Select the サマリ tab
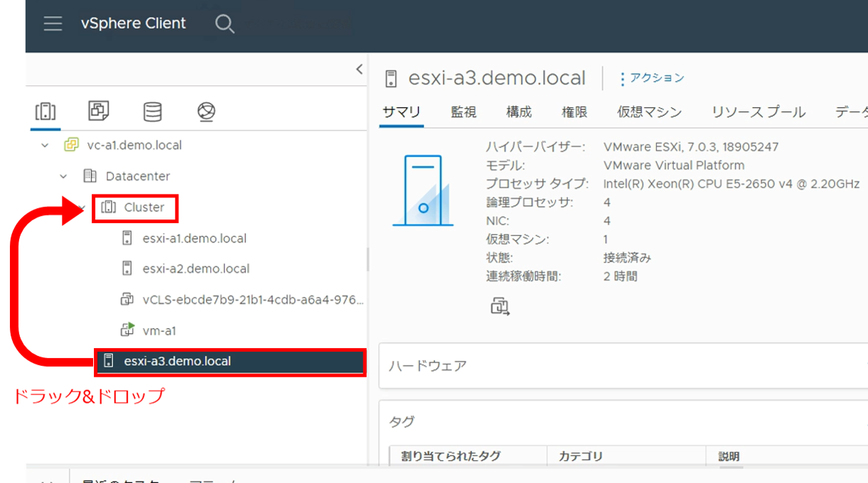Image resolution: width=868 pixels, height=483 pixels. click(402, 112)
